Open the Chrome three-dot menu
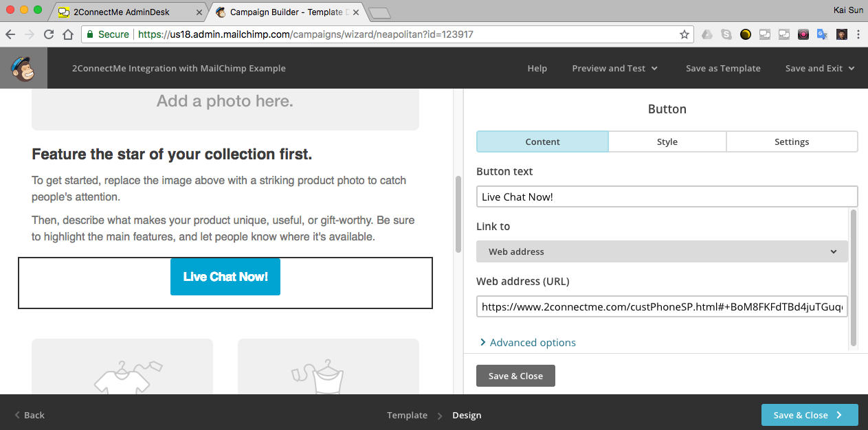 [x=858, y=34]
